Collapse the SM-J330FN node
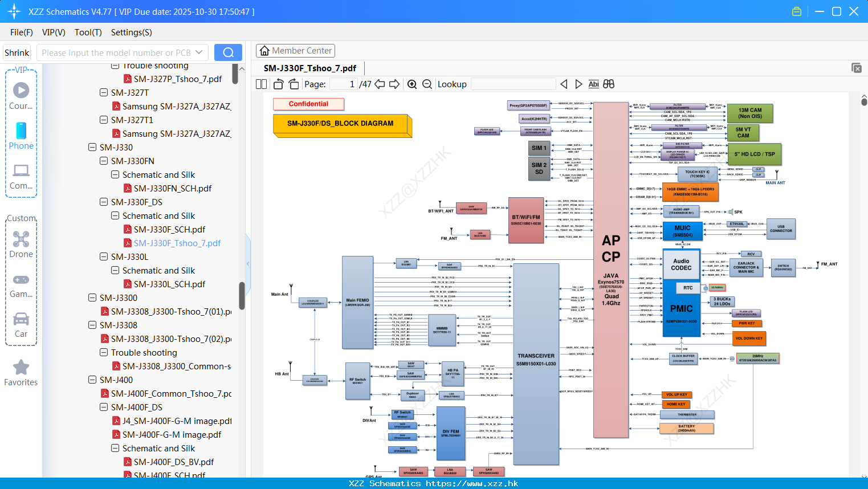 104,161
